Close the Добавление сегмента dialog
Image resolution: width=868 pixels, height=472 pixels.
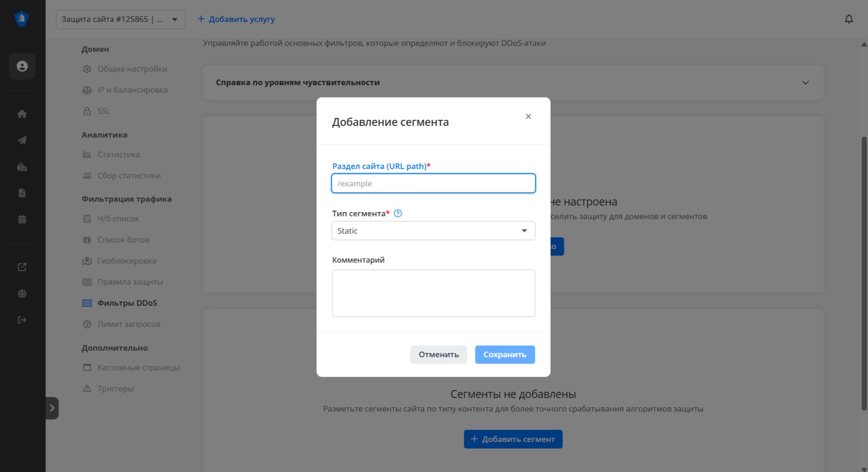pyautogui.click(x=528, y=117)
